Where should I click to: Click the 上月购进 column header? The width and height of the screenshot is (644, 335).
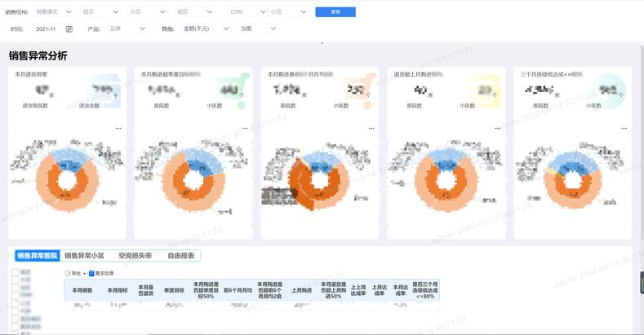click(x=301, y=290)
